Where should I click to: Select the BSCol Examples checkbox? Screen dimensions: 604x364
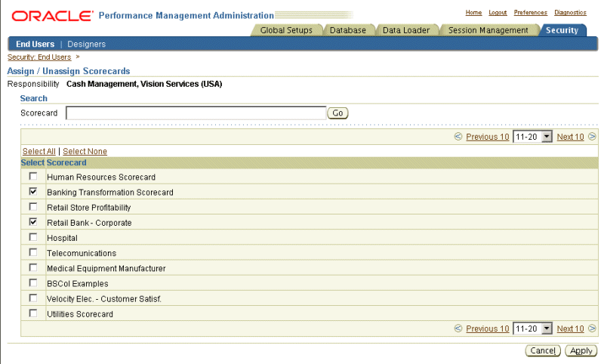pos(33,282)
